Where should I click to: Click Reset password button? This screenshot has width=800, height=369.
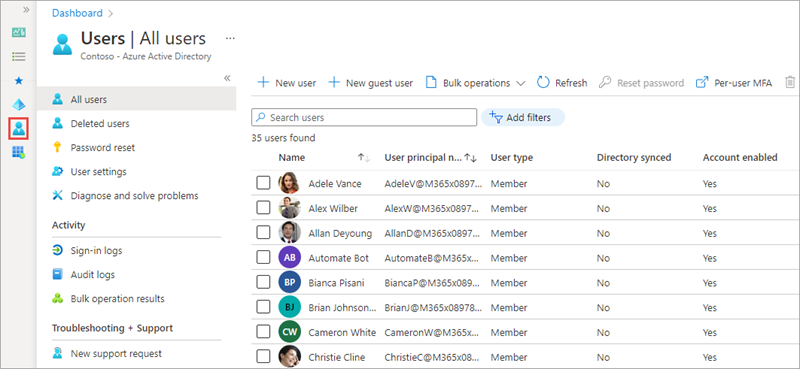pos(641,83)
